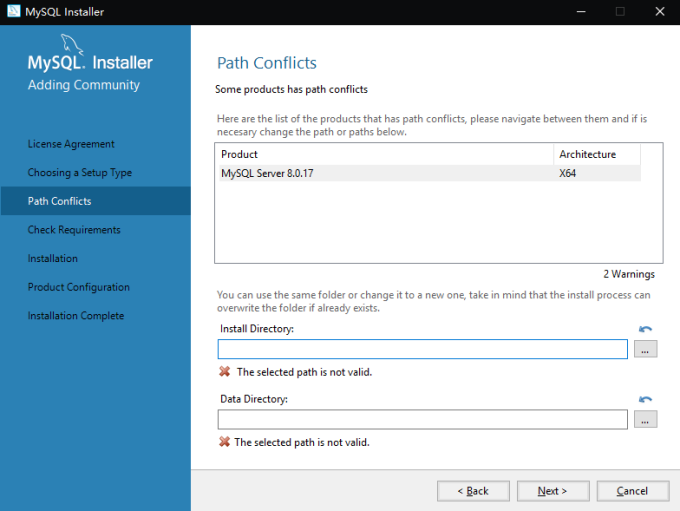680x511 pixels.
Task: Click the Architecture column header
Action: coord(597,154)
